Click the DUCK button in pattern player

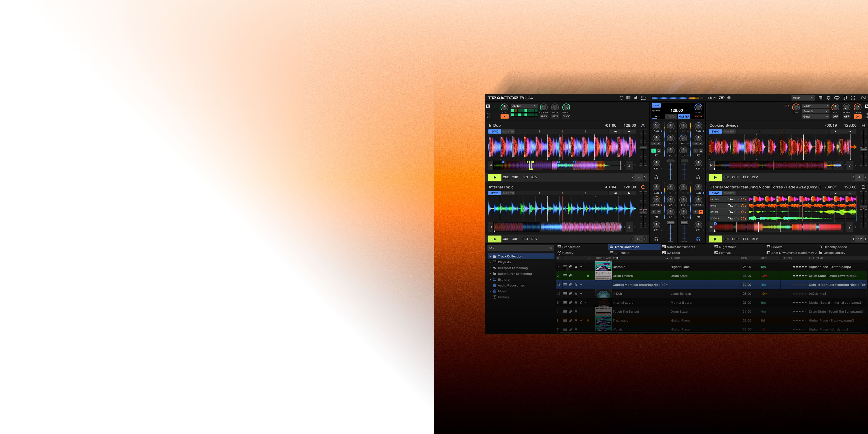point(566,117)
